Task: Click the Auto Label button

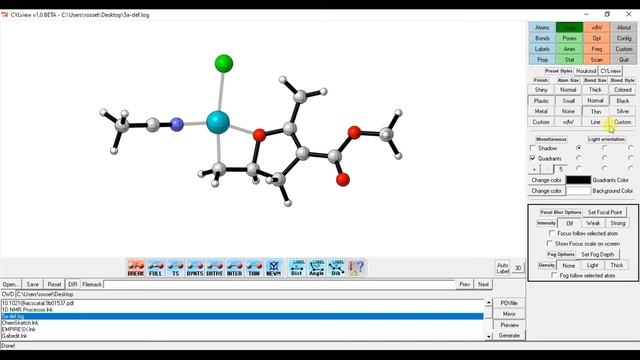Action: click(502, 268)
